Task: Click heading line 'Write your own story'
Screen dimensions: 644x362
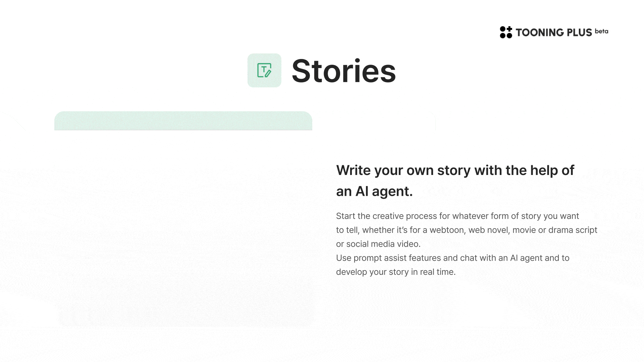Action: coord(455,170)
